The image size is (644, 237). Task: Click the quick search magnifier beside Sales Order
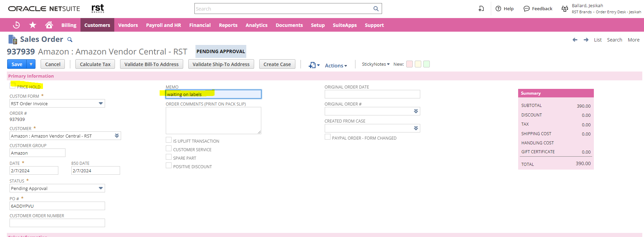click(70, 39)
